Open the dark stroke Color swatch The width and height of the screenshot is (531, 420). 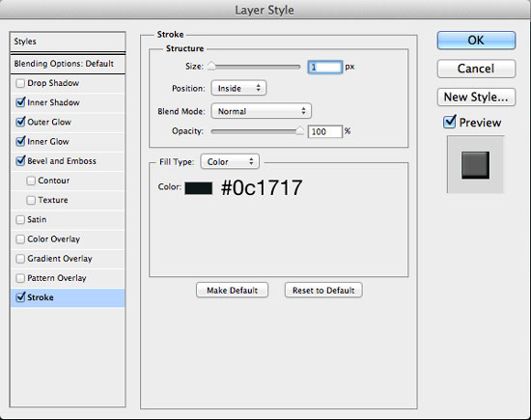(199, 188)
